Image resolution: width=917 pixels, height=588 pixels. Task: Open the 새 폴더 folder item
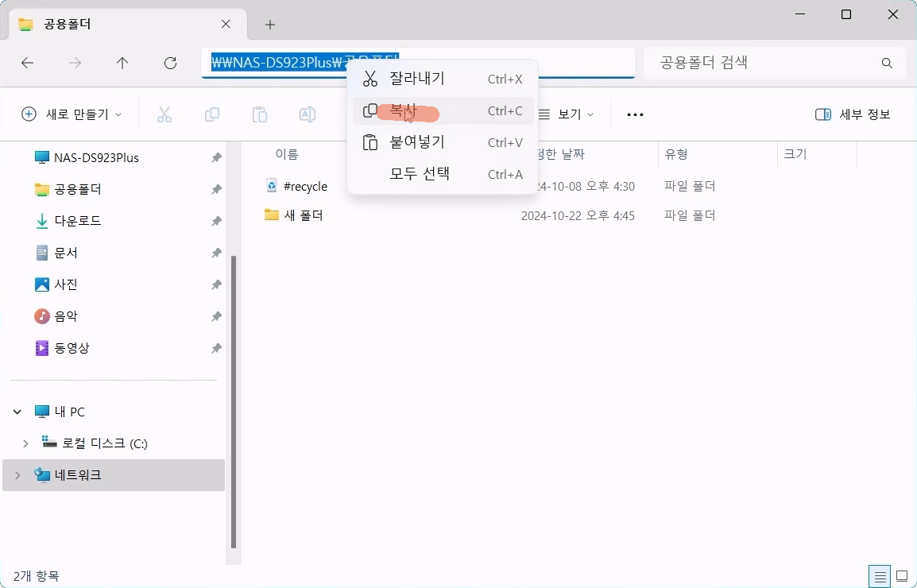tap(303, 215)
